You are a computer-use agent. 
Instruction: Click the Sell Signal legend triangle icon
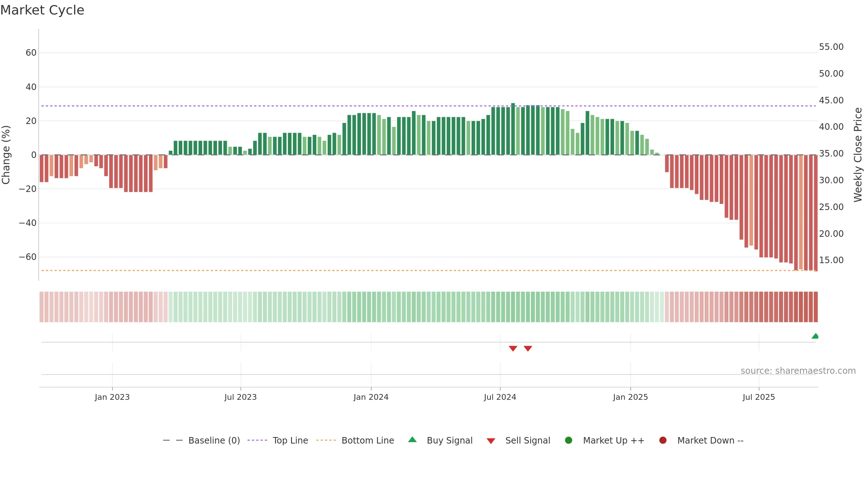491,441
